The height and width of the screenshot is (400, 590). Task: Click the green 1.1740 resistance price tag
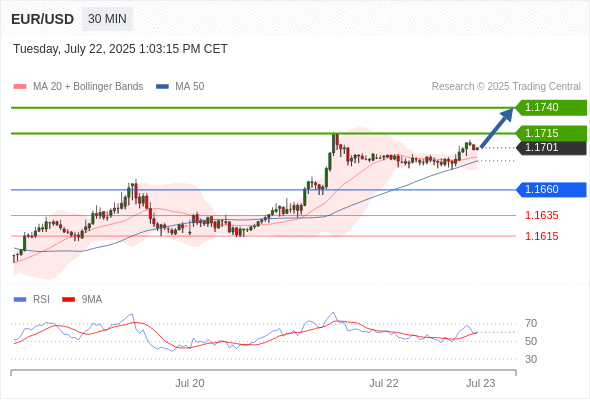(552, 108)
